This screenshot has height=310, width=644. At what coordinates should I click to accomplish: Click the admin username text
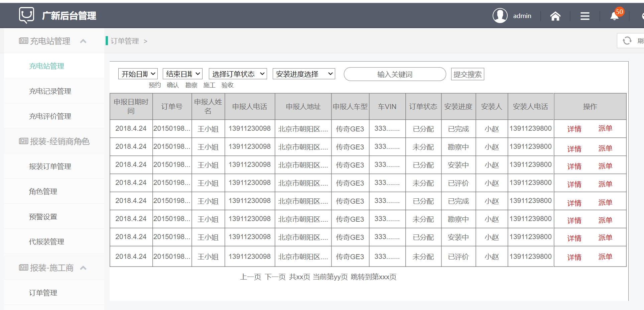coord(522,16)
